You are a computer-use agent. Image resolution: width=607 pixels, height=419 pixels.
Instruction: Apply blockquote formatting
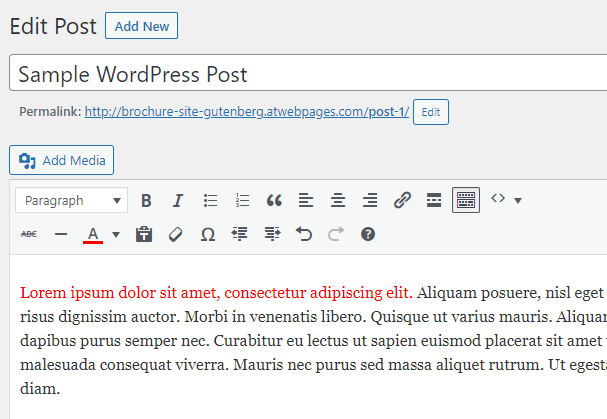pyautogui.click(x=274, y=200)
